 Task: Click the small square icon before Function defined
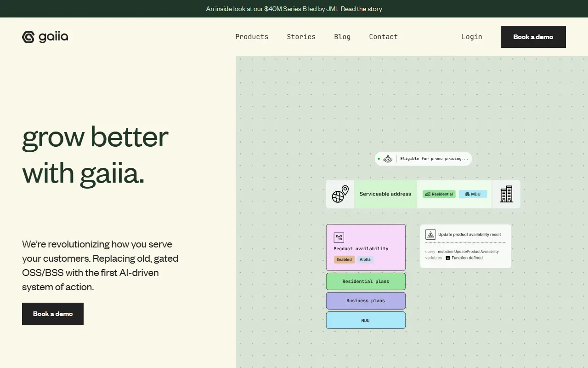[448, 258]
